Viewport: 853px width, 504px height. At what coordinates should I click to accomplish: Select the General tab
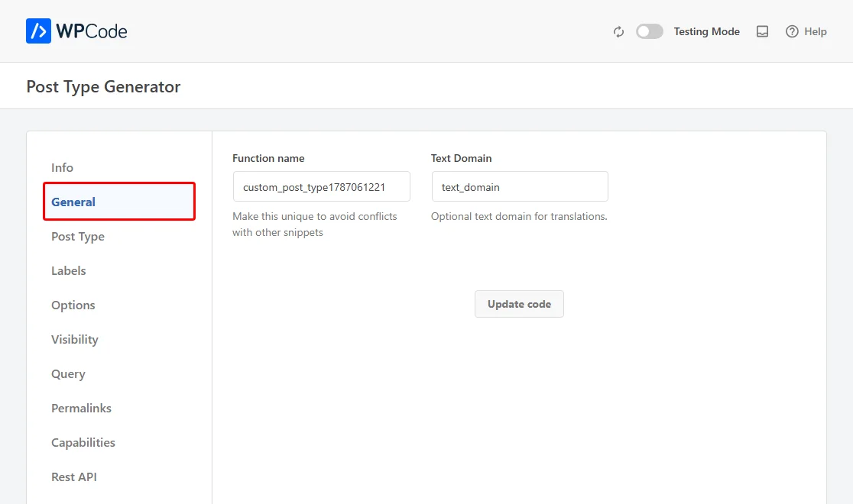(119, 202)
